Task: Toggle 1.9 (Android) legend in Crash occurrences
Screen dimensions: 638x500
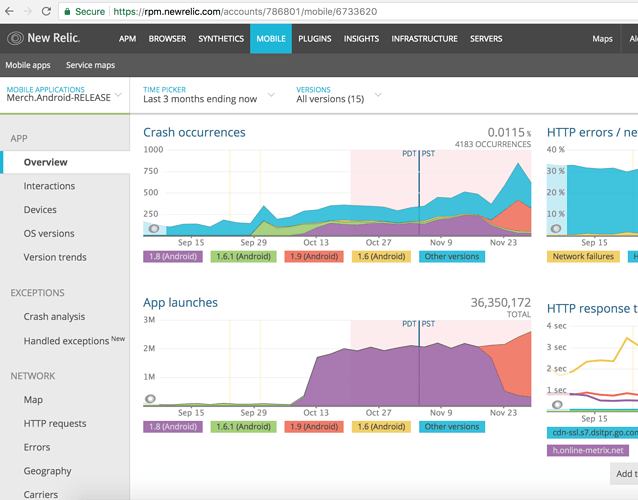Action: coord(314,257)
